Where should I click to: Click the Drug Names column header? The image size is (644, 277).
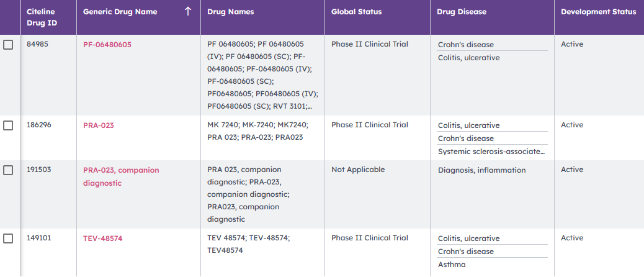[x=231, y=12]
